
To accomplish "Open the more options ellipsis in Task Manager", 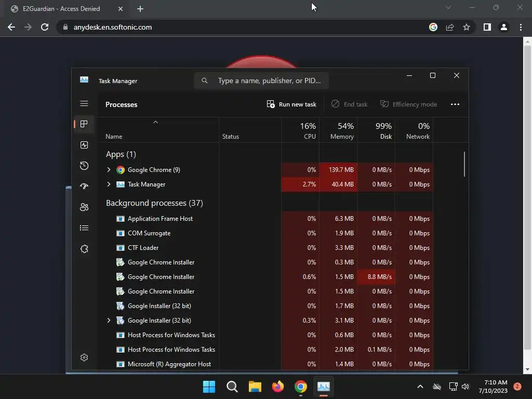I will (455, 104).
